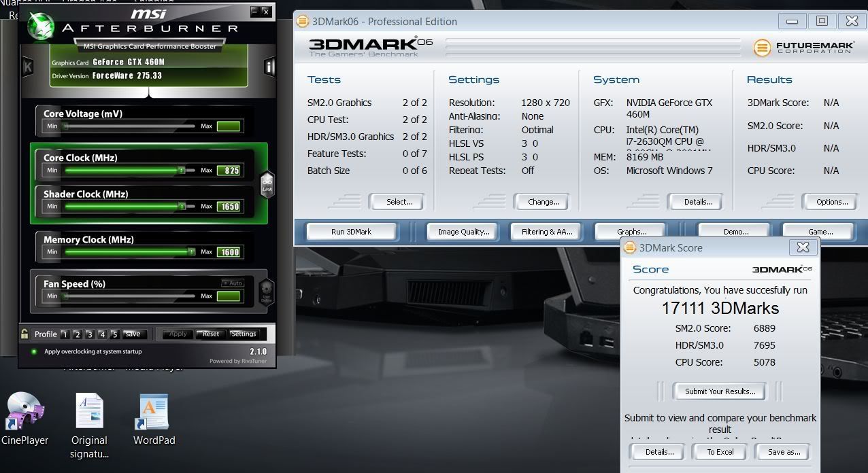Open Image Quality... settings
Image resolution: width=868 pixels, height=473 pixels.
coord(463,232)
